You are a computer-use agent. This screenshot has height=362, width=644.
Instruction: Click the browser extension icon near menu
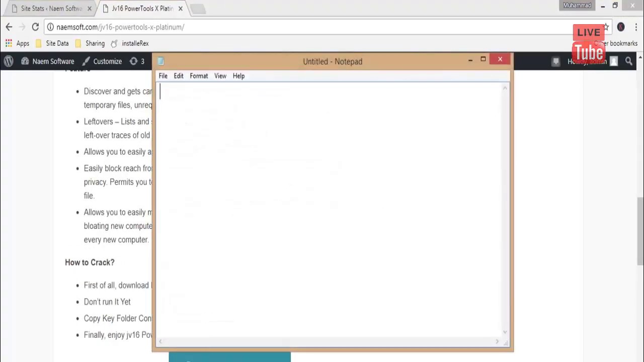pyautogui.click(x=621, y=27)
